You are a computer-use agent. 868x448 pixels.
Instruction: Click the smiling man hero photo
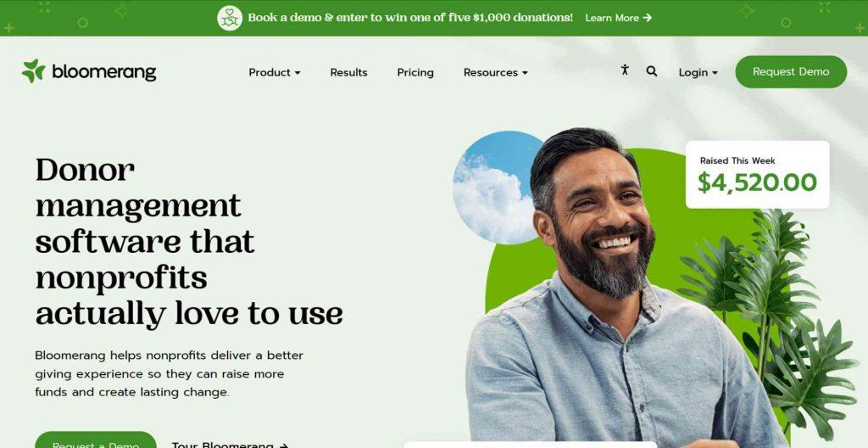click(x=615, y=288)
